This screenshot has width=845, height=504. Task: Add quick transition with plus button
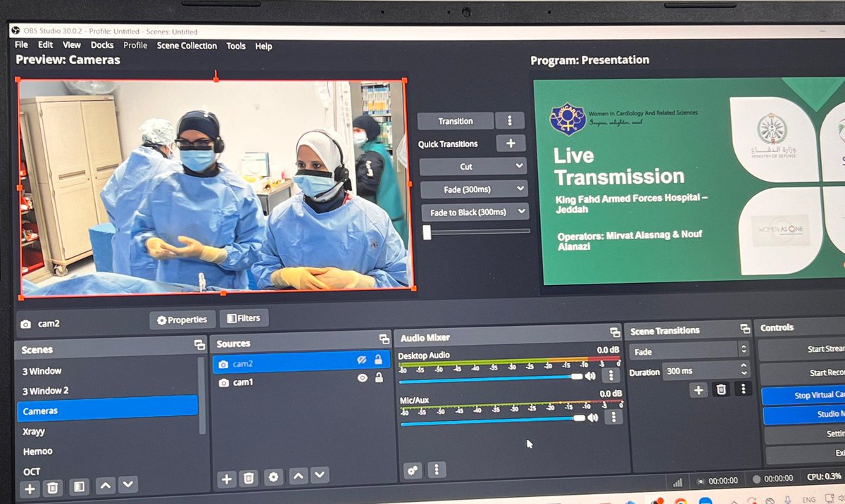click(x=511, y=143)
